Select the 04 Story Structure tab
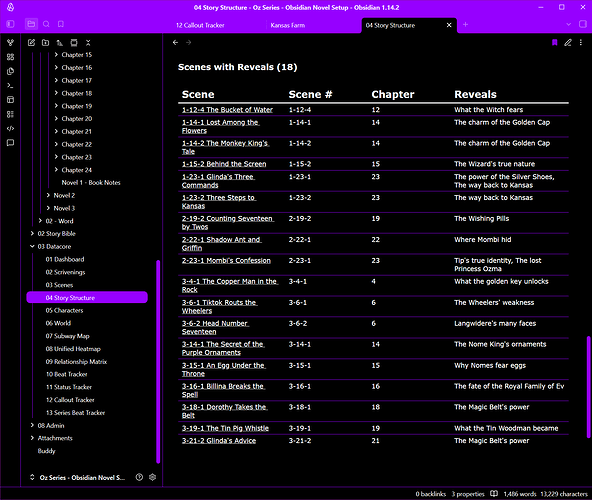The height and width of the screenshot is (500, 592). [390, 25]
